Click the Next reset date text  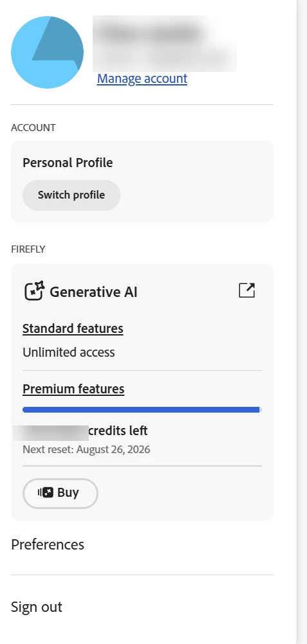(x=86, y=449)
